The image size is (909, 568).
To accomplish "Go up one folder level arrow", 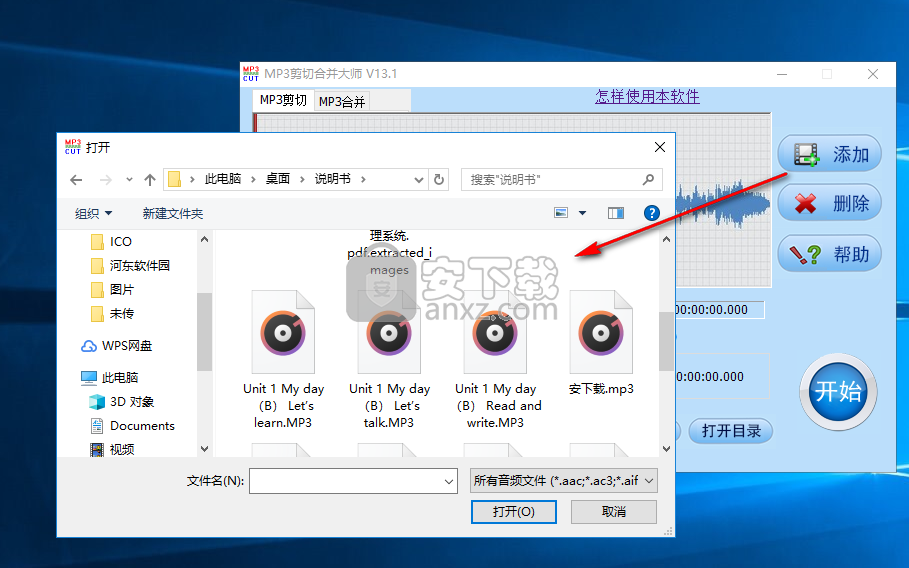I will click(150, 180).
